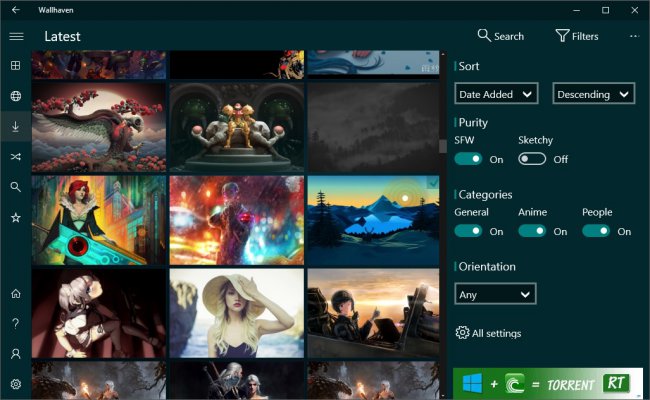Image resolution: width=650 pixels, height=400 pixels.
Task: Open All settings link
Action: 488,333
